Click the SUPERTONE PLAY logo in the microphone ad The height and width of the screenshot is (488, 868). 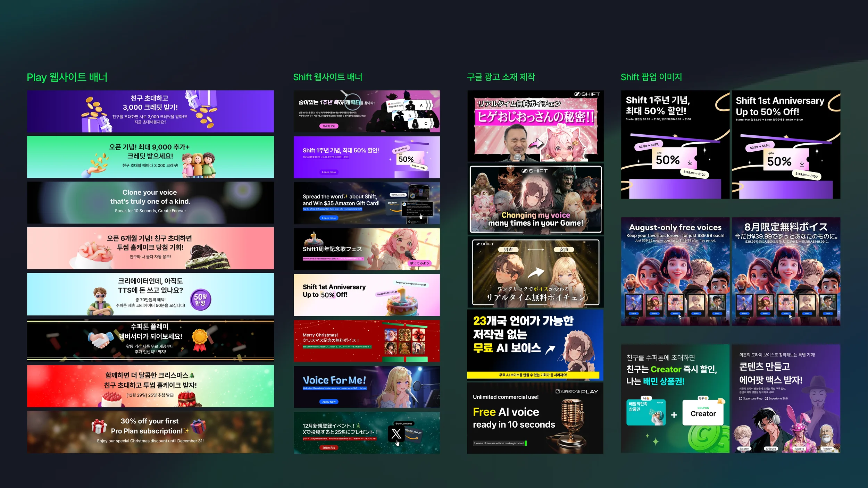pyautogui.click(x=577, y=392)
